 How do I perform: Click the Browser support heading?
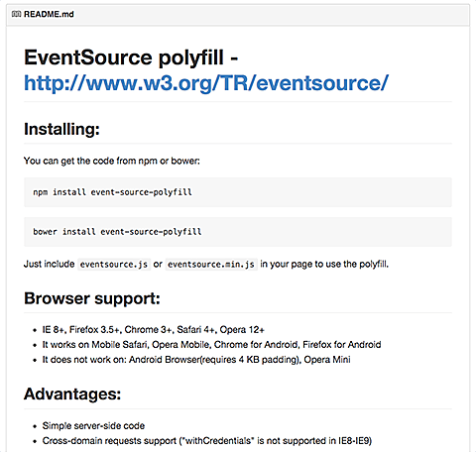pyautogui.click(x=92, y=298)
